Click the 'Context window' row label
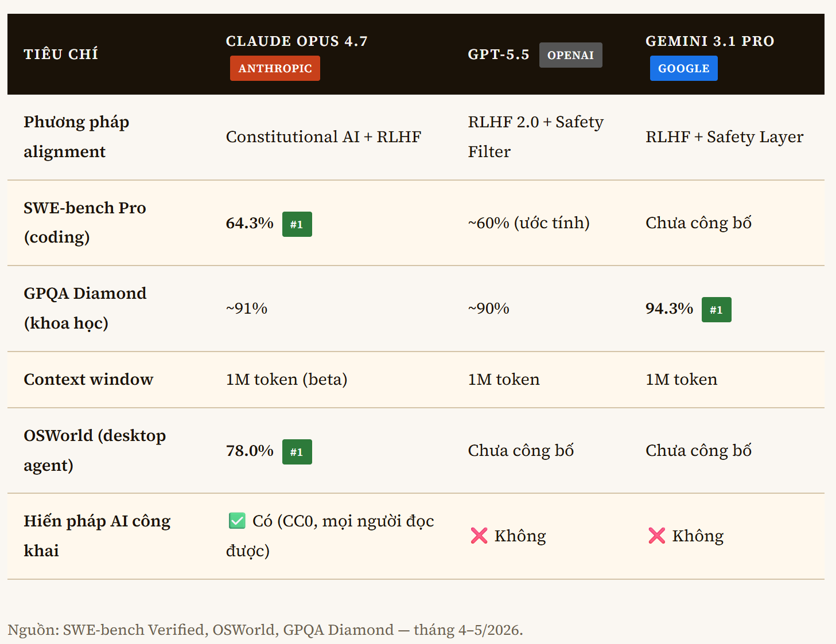 (88, 380)
